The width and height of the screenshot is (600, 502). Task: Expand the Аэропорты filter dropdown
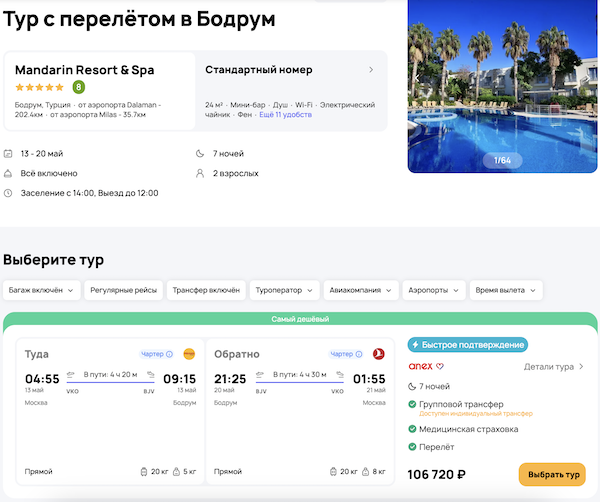point(433,290)
